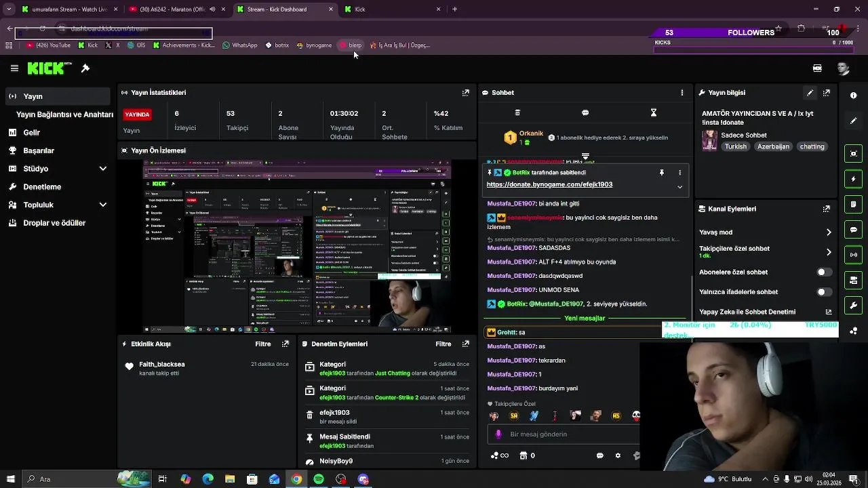Open Takipçilere özel sohbet options arrow
This screenshot has height=488, width=868.
(829, 252)
